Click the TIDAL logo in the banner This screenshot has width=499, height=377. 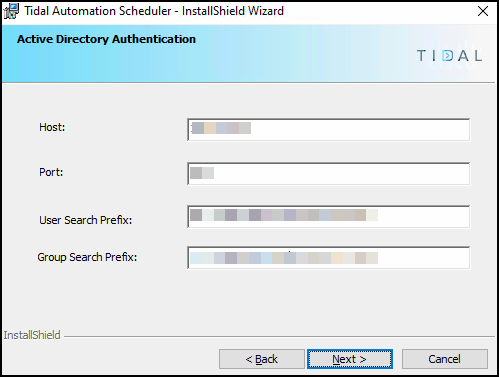click(449, 56)
